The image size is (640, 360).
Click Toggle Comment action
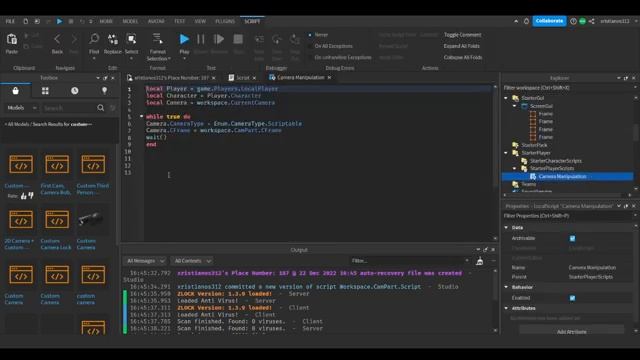tap(462, 35)
